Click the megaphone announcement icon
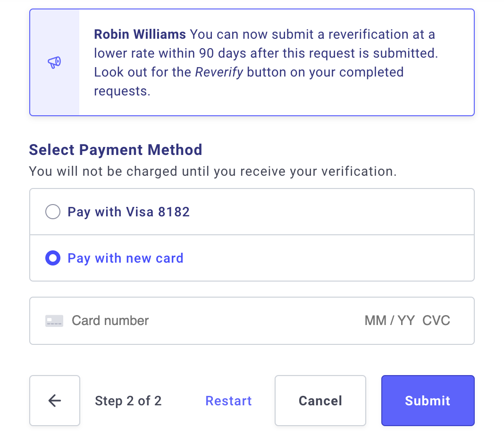The width and height of the screenshot is (504, 445). click(54, 62)
